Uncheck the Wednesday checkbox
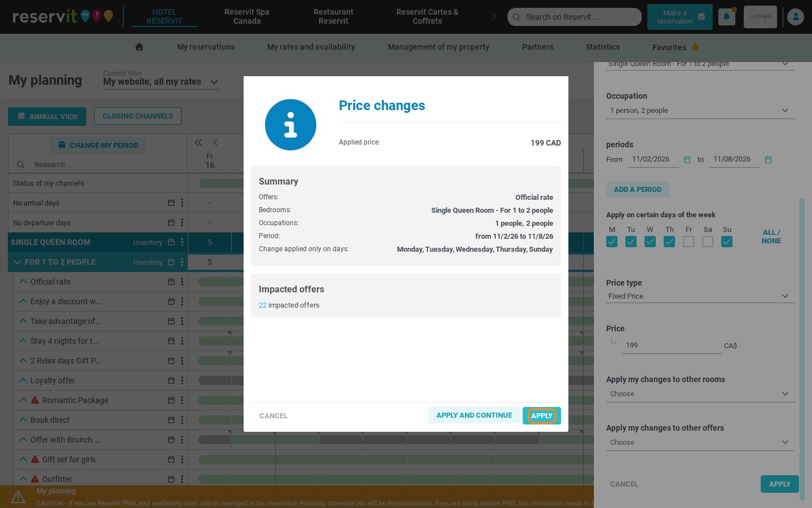 tap(650, 242)
